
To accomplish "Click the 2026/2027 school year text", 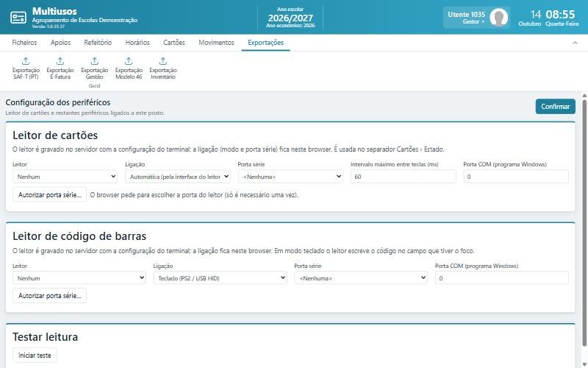I will tap(290, 18).
